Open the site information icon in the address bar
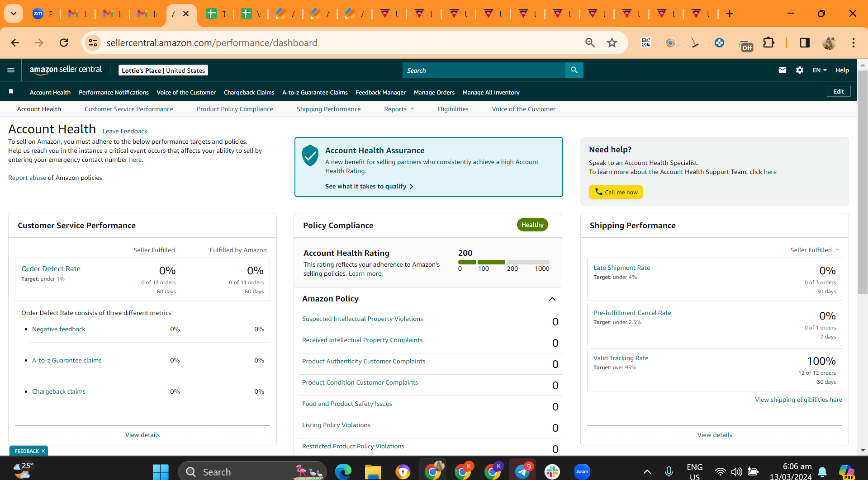 [93, 42]
